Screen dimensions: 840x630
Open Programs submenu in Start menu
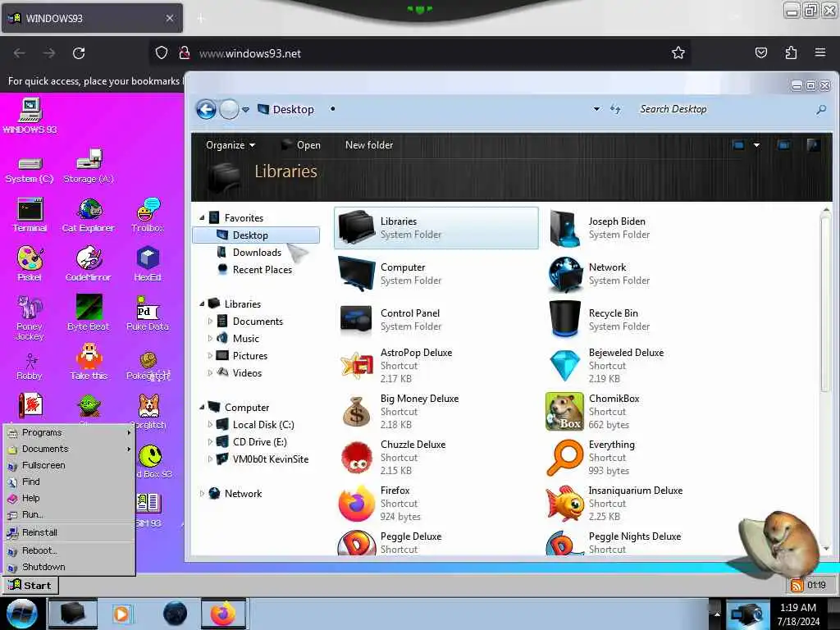(x=69, y=432)
